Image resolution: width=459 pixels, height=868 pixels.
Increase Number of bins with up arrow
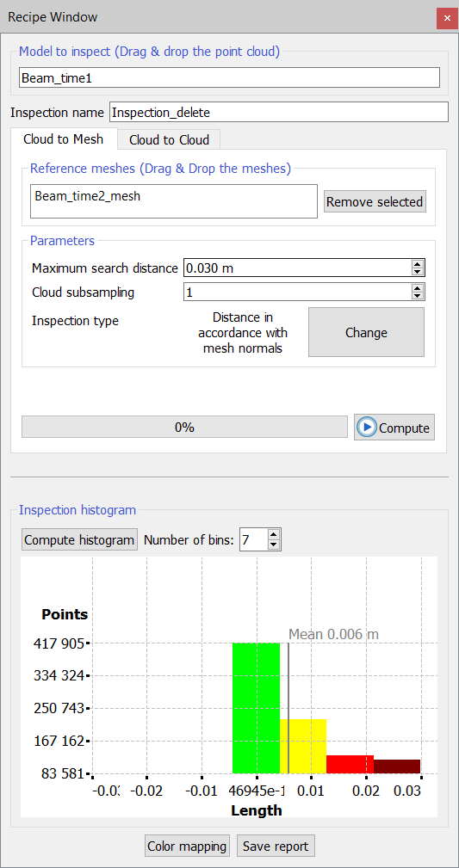coord(273,535)
